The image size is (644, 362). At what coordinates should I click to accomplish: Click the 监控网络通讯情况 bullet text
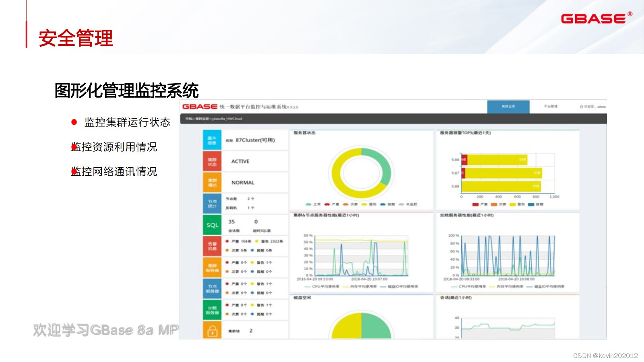(114, 172)
